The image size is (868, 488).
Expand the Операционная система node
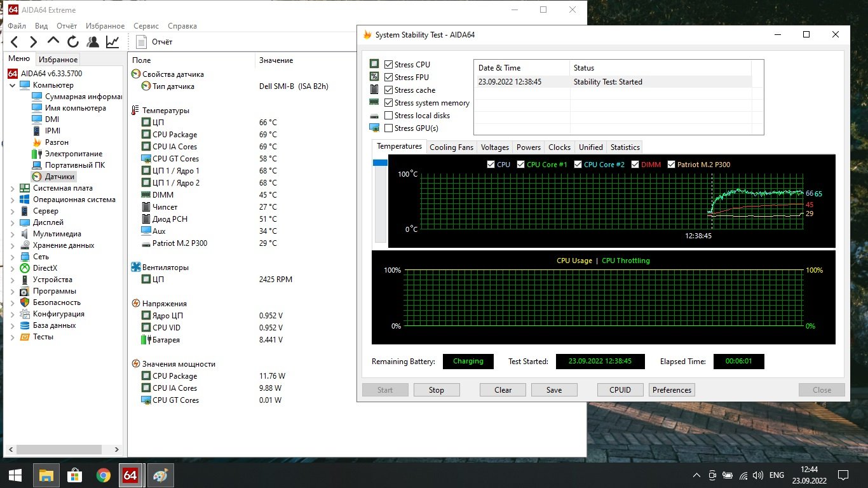[x=12, y=200]
